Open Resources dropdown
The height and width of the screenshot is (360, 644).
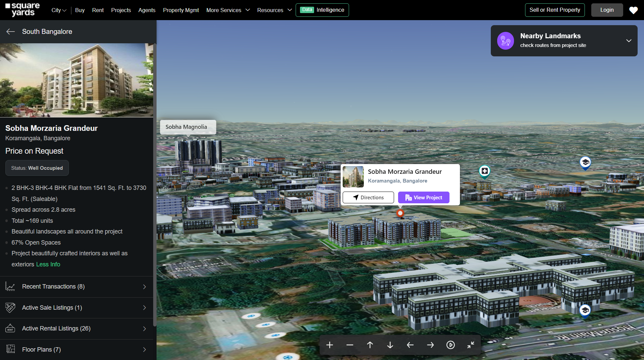274,10
